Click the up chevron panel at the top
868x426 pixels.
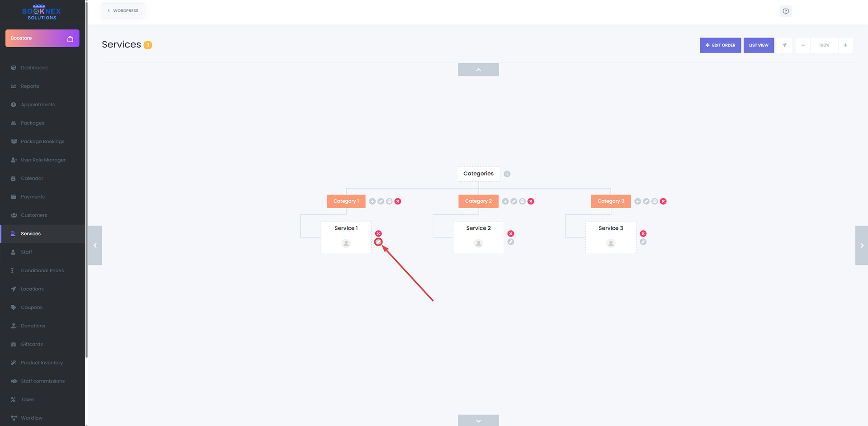(478, 70)
